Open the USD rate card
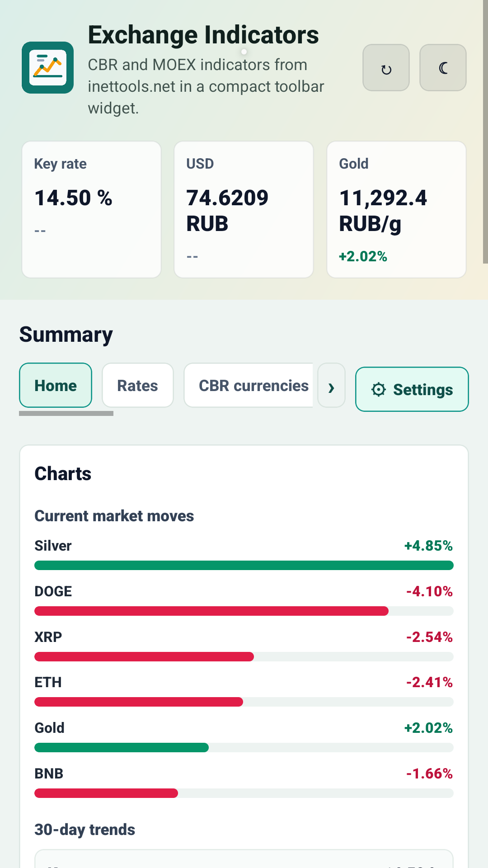The width and height of the screenshot is (488, 868). [x=244, y=210]
